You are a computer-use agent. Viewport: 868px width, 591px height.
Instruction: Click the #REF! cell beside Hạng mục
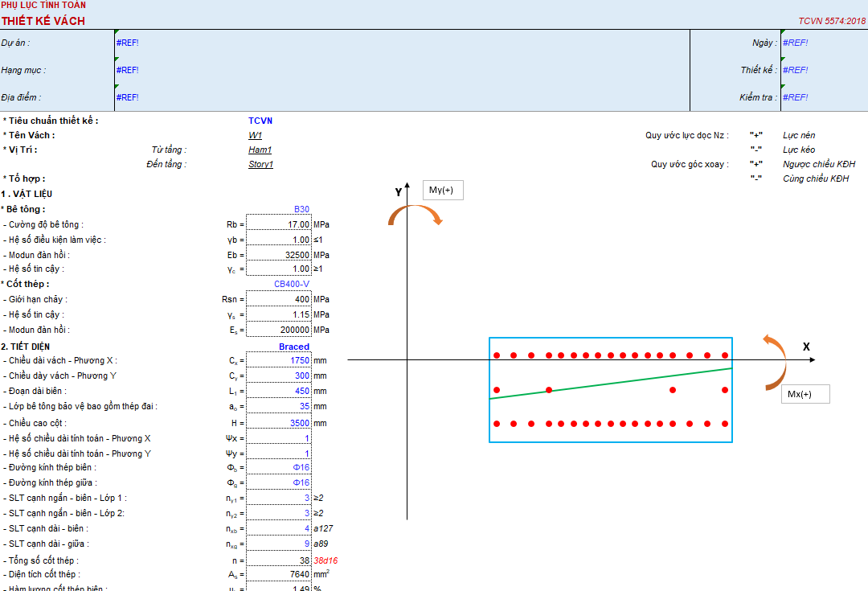(127, 70)
